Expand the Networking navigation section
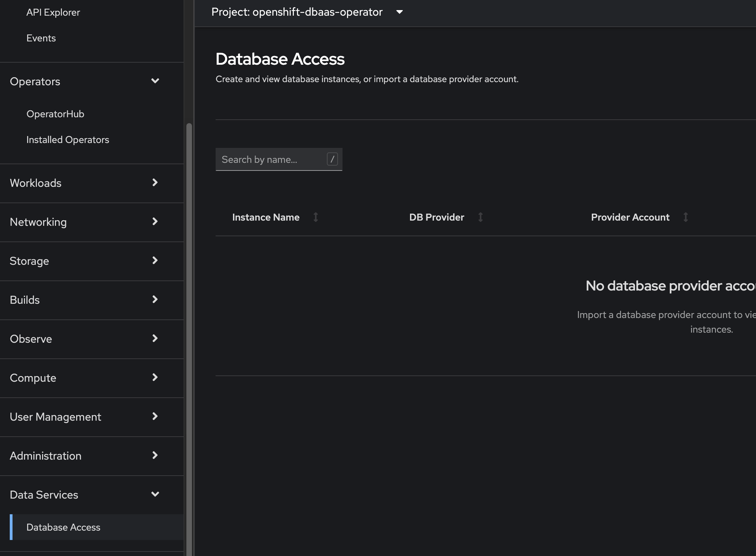Screen dimensions: 756x556 (83, 222)
